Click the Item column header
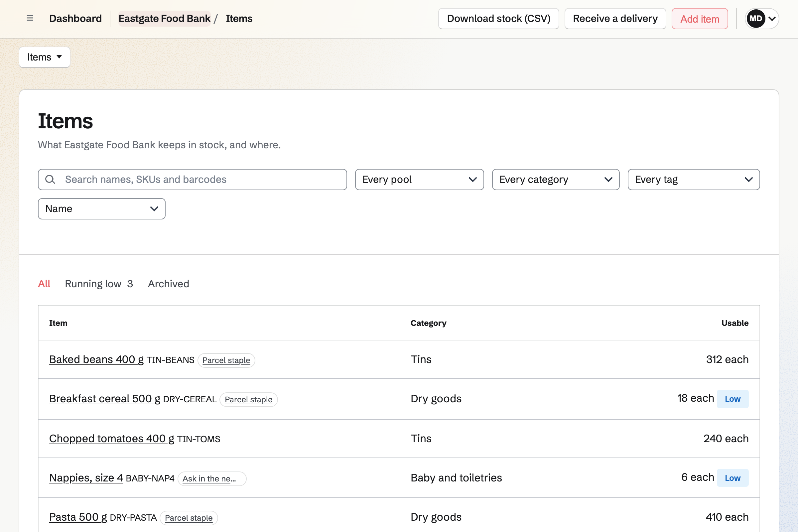798x532 pixels. click(58, 323)
